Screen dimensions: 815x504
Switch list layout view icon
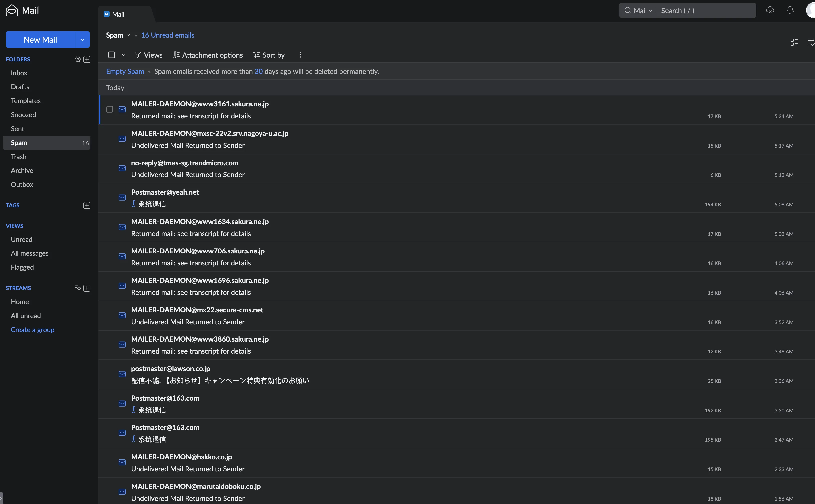pos(794,42)
